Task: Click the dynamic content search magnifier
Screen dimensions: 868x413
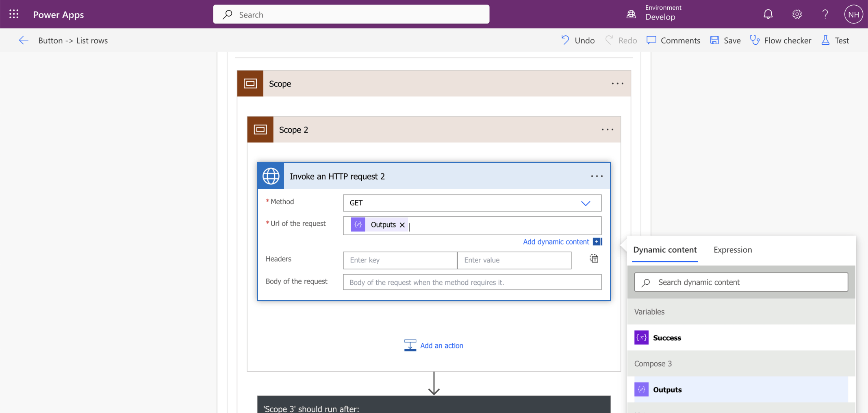Action: click(x=646, y=282)
